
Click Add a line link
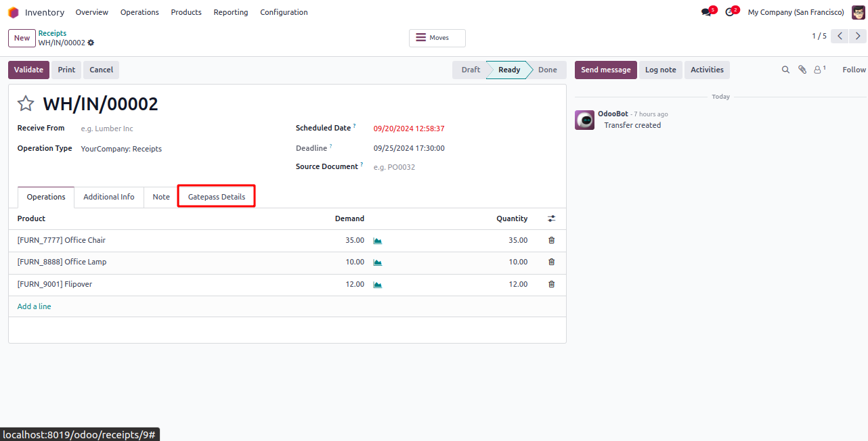click(x=34, y=306)
